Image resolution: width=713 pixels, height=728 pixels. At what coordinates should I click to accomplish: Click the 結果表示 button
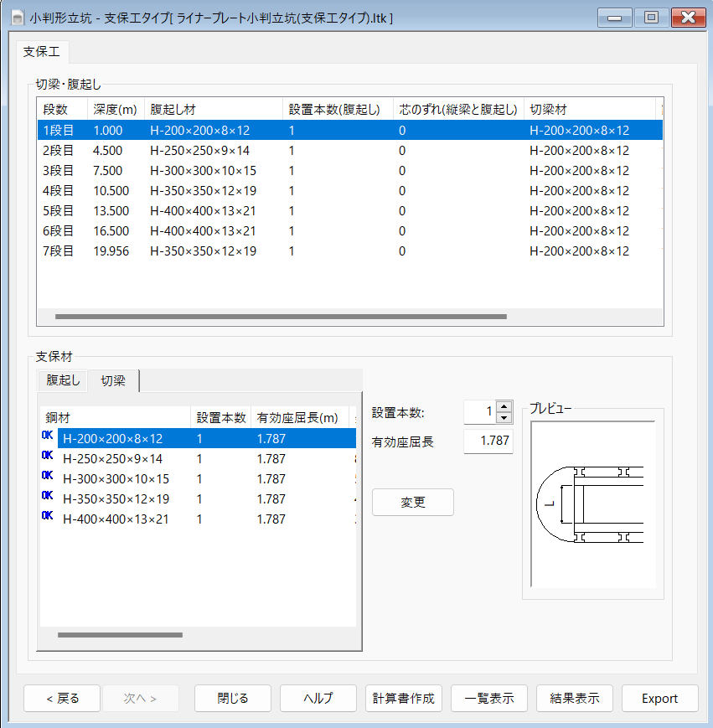pyautogui.click(x=575, y=698)
